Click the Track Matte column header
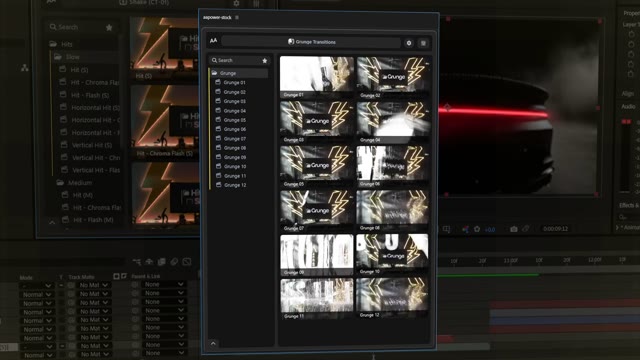This screenshot has width=640, height=360. pos(81,277)
